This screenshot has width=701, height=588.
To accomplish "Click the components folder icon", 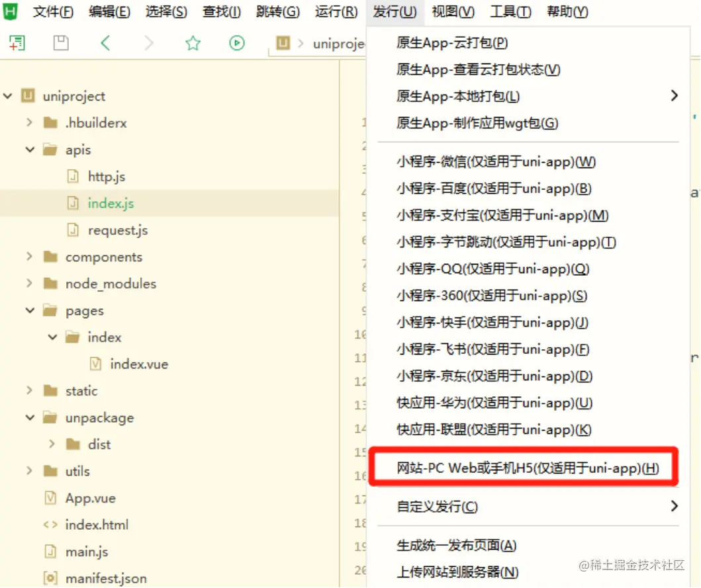I will [50, 257].
